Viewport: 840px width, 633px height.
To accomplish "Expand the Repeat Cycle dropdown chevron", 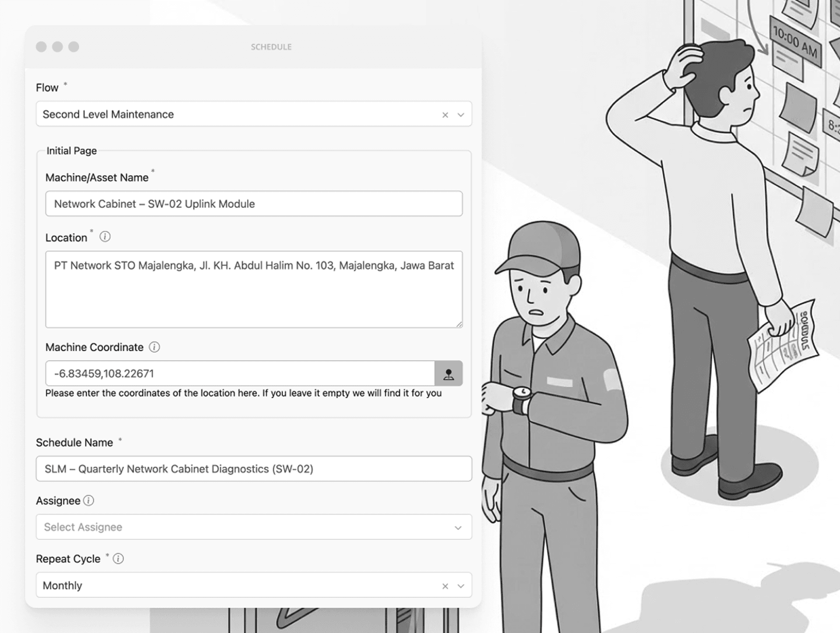I will (x=460, y=585).
